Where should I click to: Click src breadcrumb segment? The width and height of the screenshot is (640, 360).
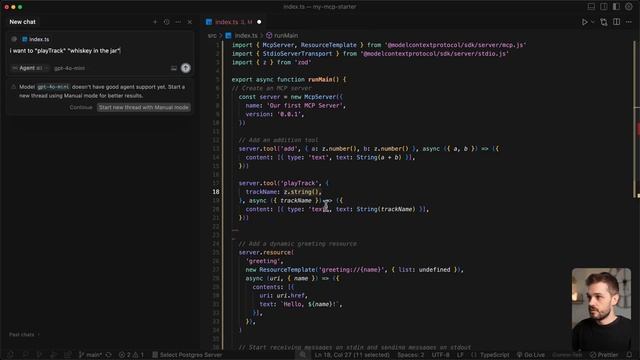212,36
